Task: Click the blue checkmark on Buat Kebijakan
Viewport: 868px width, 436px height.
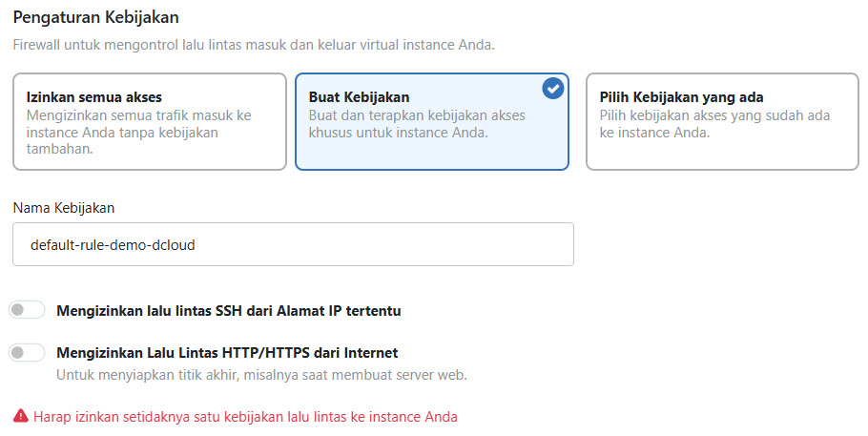Action: coord(552,89)
